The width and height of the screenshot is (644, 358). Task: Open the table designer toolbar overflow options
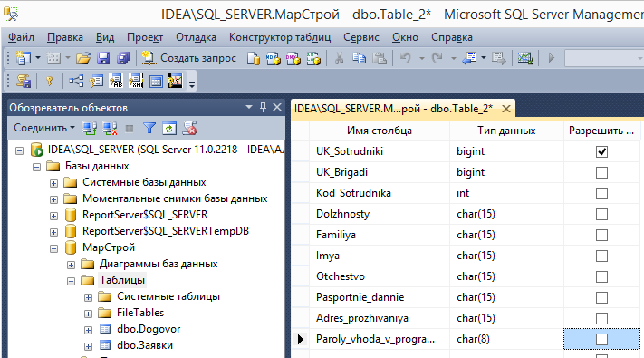tap(192, 84)
